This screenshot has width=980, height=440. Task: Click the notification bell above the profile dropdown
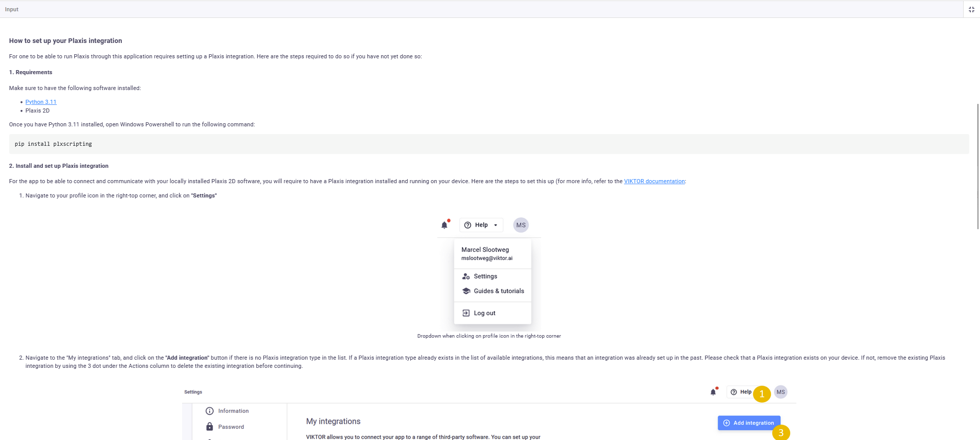pos(444,225)
